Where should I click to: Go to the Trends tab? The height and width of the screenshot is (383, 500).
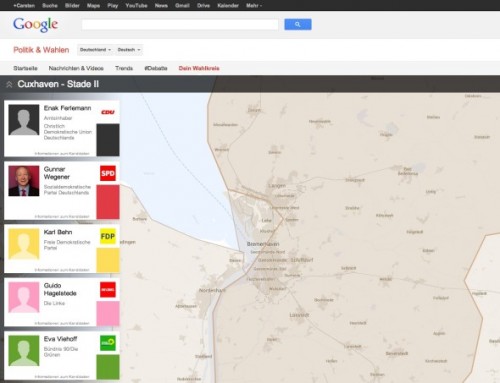pos(124,68)
